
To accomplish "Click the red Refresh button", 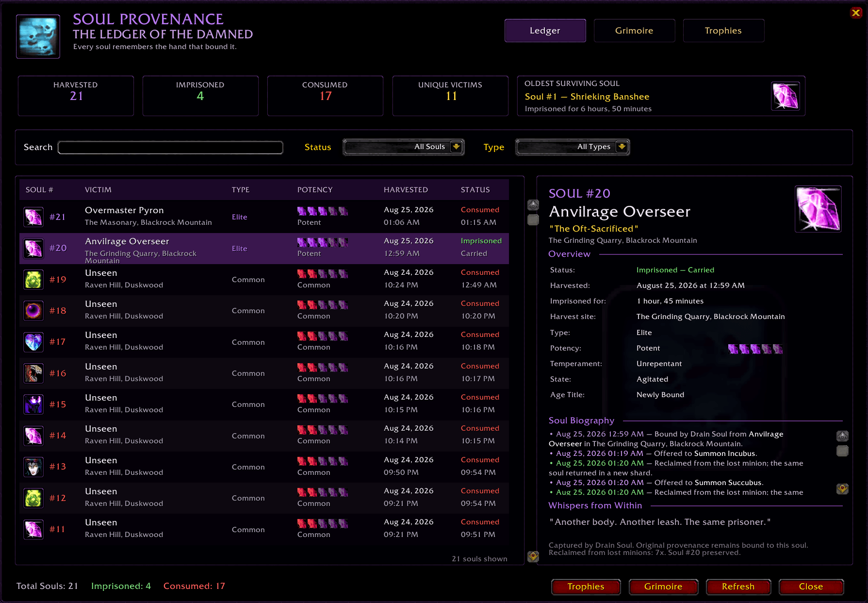I will click(738, 586).
